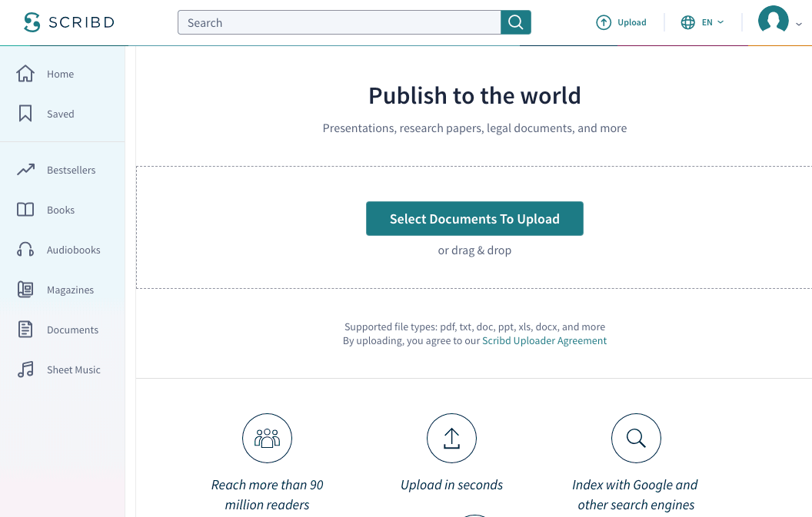
Task: Click the readers group icon
Action: [x=268, y=438]
